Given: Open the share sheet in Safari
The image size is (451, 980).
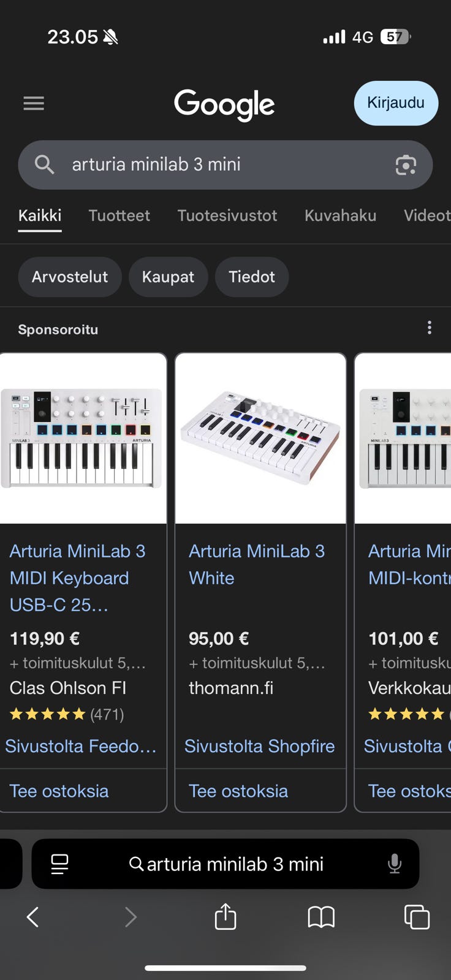Looking at the screenshot, I should pos(225,917).
